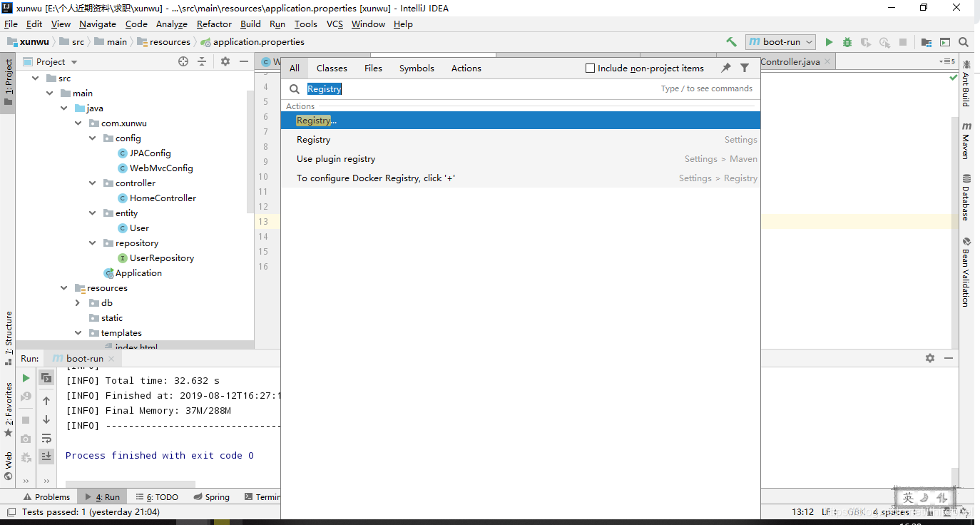Screen dimensions: 980x525
Task: Choose Registry result labeled Settings
Action: [521, 140]
